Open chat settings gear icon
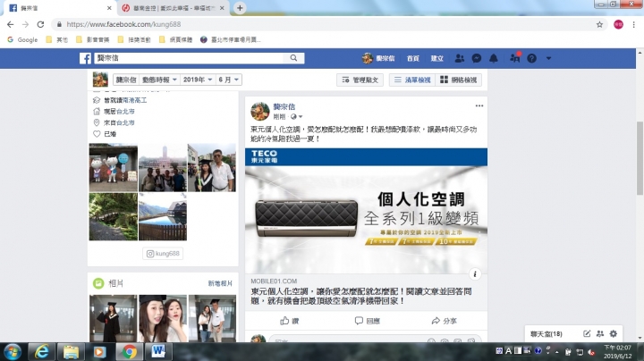 click(x=614, y=333)
